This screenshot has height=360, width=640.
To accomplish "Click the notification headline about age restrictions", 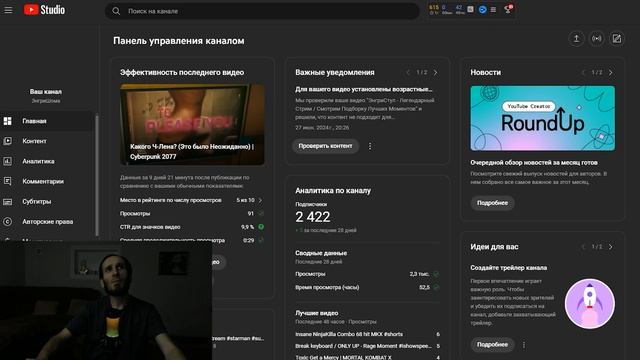I will 364,89.
